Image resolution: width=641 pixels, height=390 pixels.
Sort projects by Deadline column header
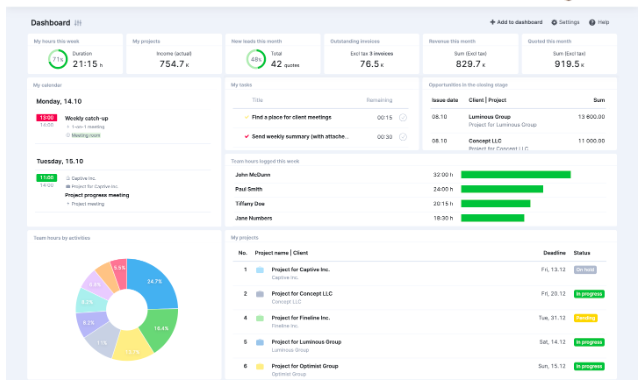tap(554, 253)
